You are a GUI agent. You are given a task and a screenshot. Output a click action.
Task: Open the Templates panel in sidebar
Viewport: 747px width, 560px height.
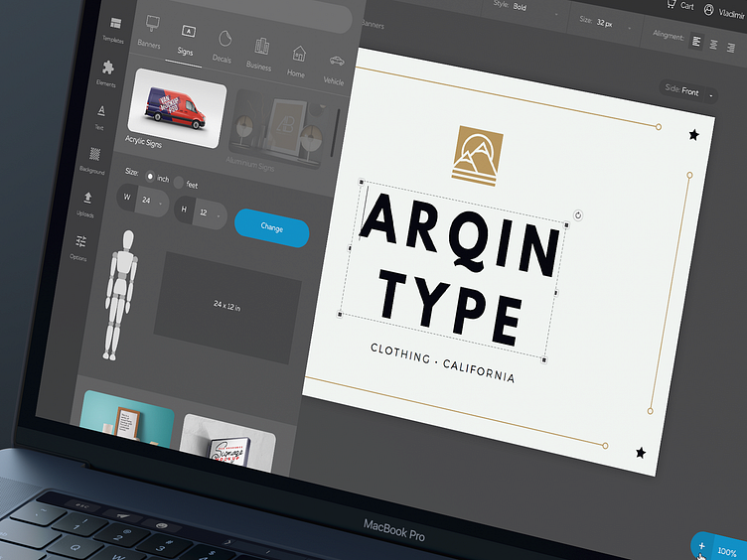tap(114, 26)
